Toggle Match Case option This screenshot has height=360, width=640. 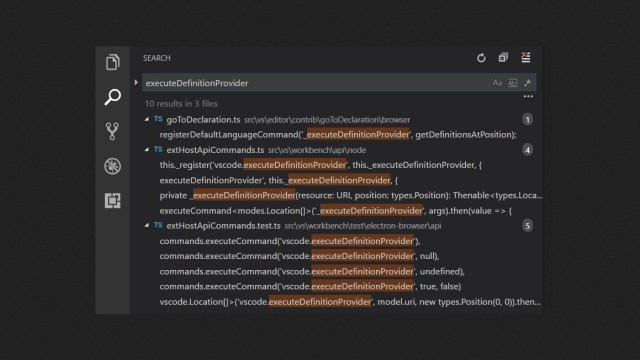pyautogui.click(x=497, y=83)
